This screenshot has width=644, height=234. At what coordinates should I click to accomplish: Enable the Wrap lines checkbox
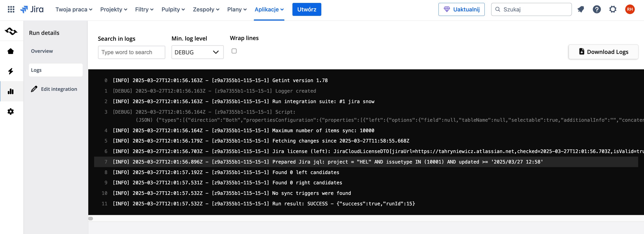234,51
